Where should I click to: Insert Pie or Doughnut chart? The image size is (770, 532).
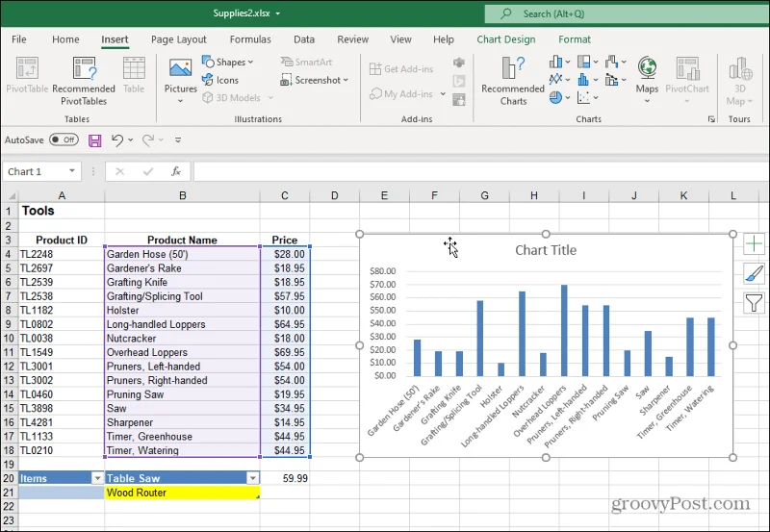pos(559,98)
